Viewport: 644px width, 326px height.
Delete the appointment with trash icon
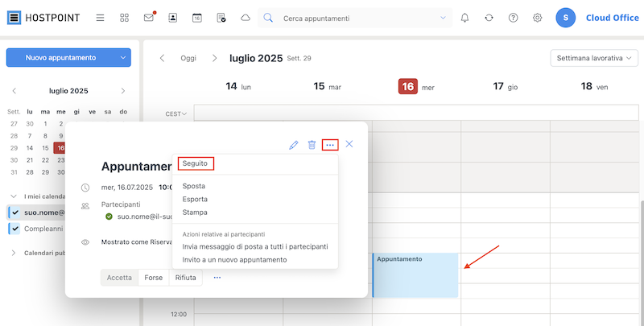312,145
